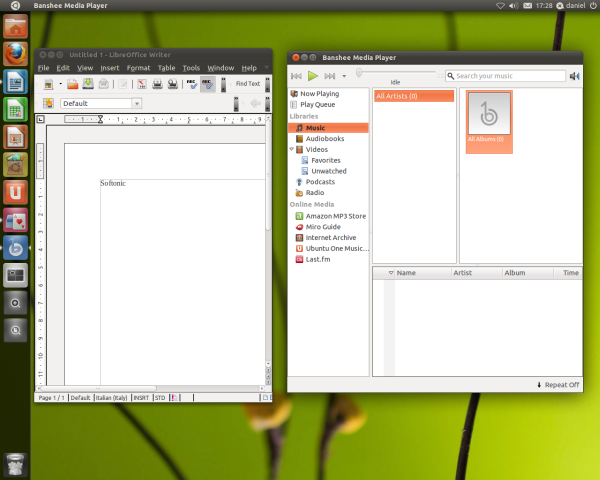600x480 pixels.
Task: Open the Default paragraph style dropdown
Action: (136, 103)
